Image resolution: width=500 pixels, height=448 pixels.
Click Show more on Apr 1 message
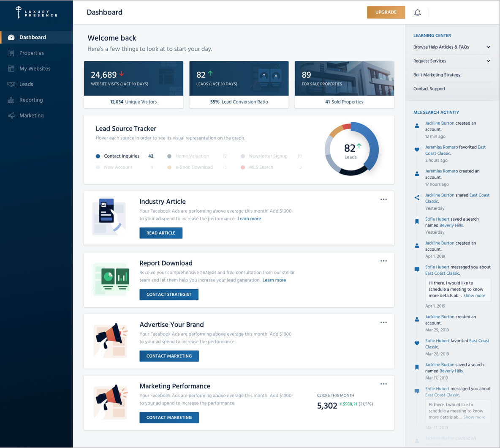coord(474,296)
